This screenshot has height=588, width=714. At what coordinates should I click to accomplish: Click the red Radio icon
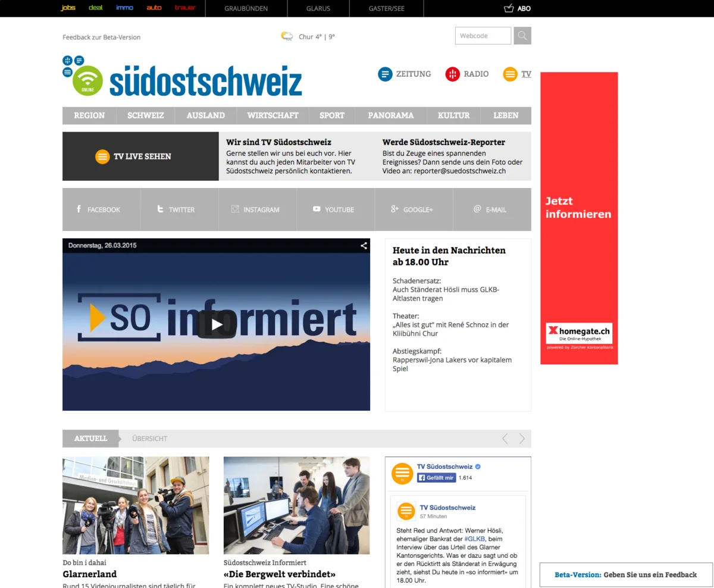coord(453,74)
